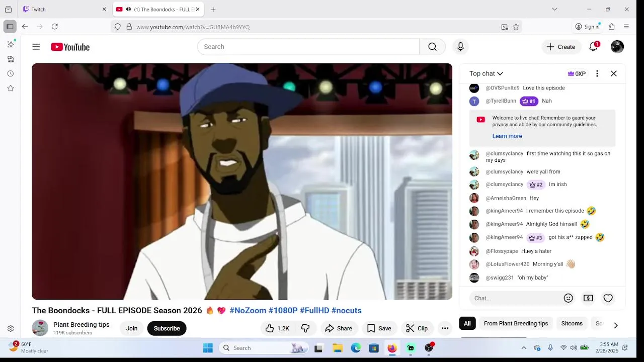Expand the Top chat dropdown
Viewport: 644px width, 362px height.
click(486, 73)
